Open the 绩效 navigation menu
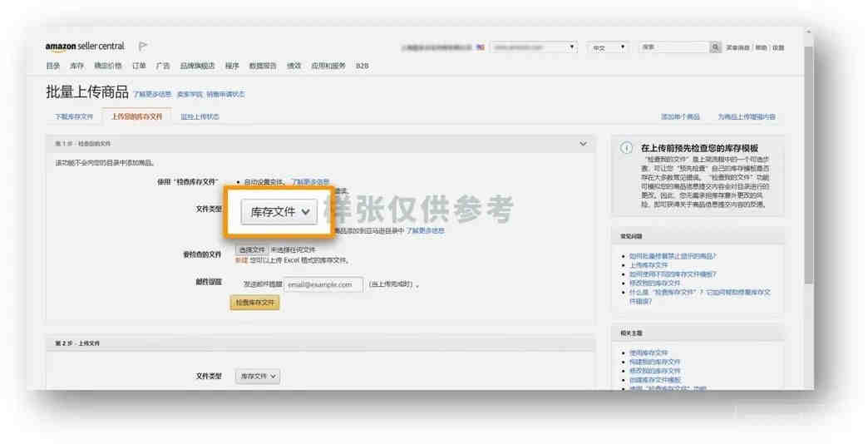The height and width of the screenshot is (444, 868). [293, 66]
